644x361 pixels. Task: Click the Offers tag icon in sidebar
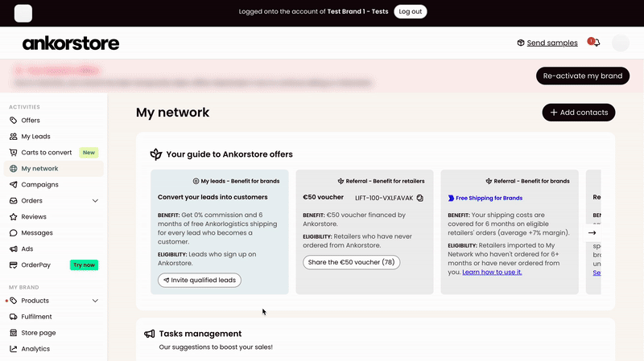(x=13, y=120)
